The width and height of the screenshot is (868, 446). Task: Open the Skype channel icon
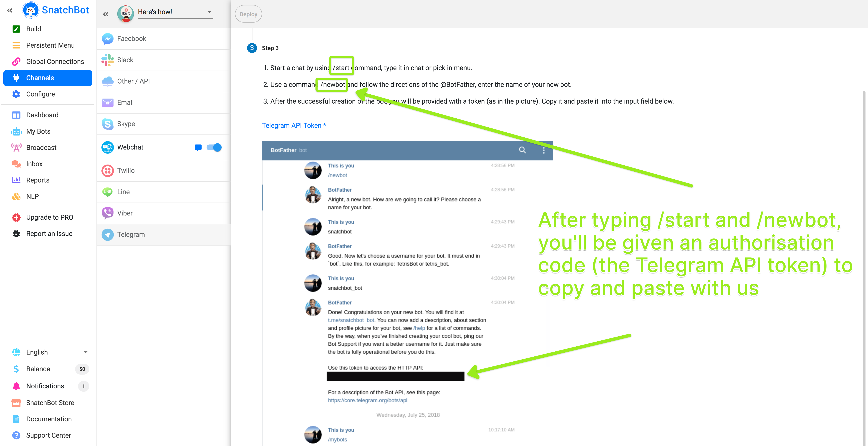107,124
